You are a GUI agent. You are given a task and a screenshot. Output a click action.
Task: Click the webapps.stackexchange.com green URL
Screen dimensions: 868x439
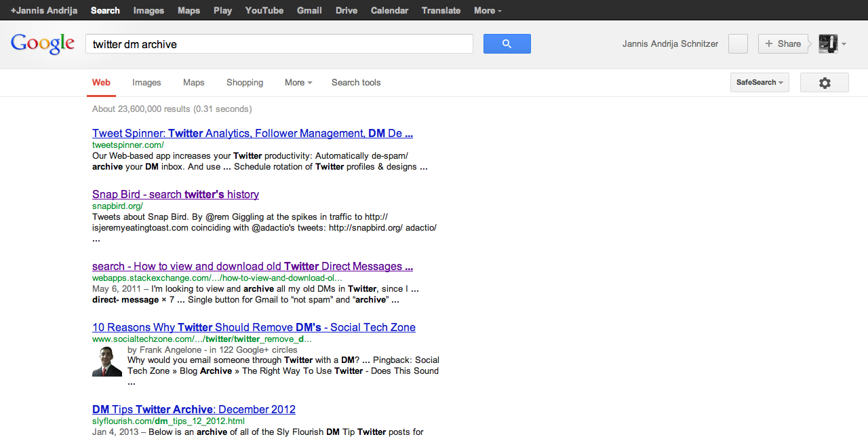(x=217, y=278)
